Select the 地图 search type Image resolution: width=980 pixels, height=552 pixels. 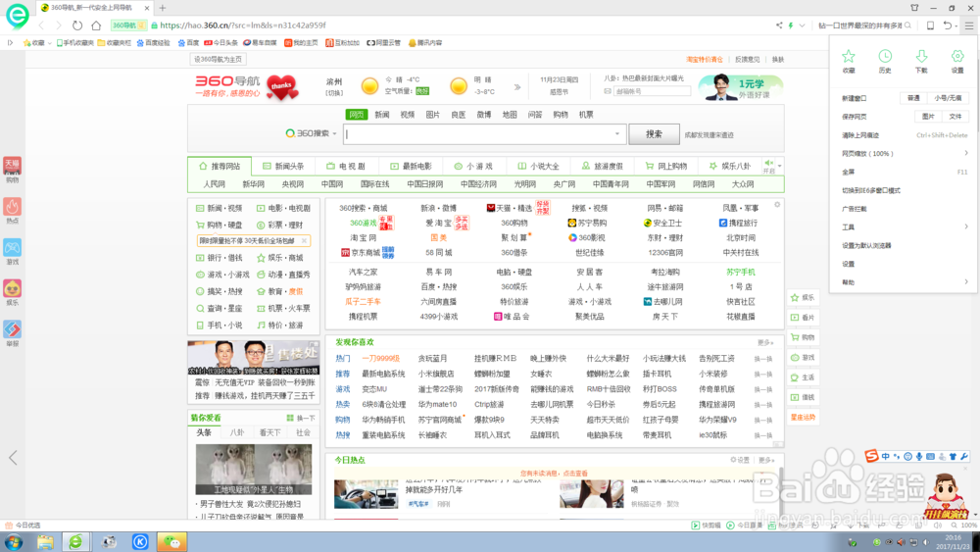510,115
